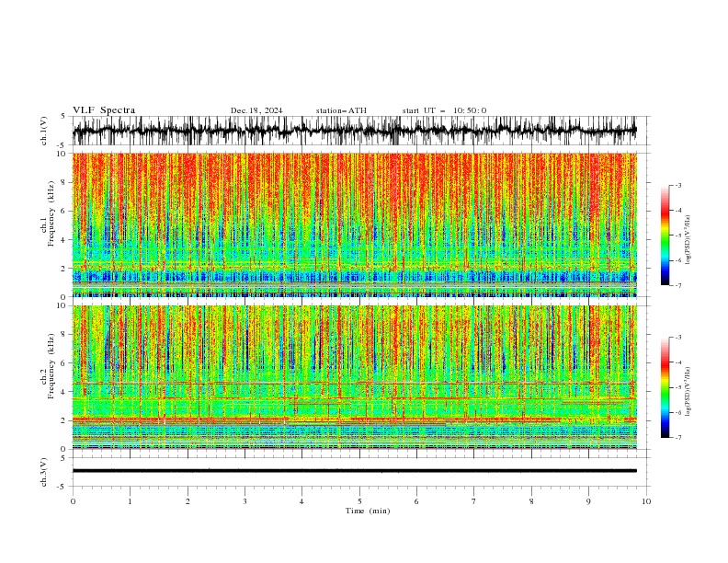Image resolution: width=728 pixels, height=563 pixels.
Task: Click the 'ch.3(V)' axis label
Action: 44,472
